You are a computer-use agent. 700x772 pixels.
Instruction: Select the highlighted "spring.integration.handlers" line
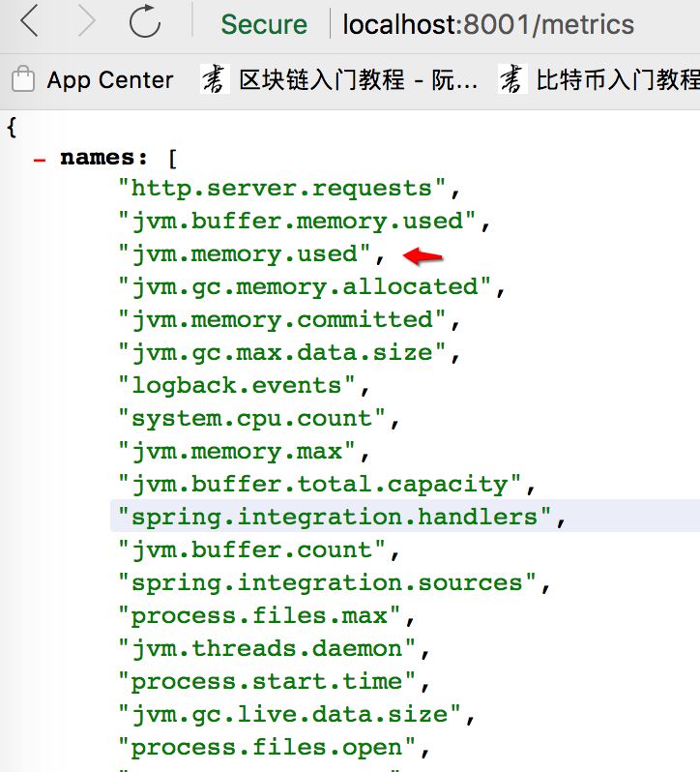point(335,517)
